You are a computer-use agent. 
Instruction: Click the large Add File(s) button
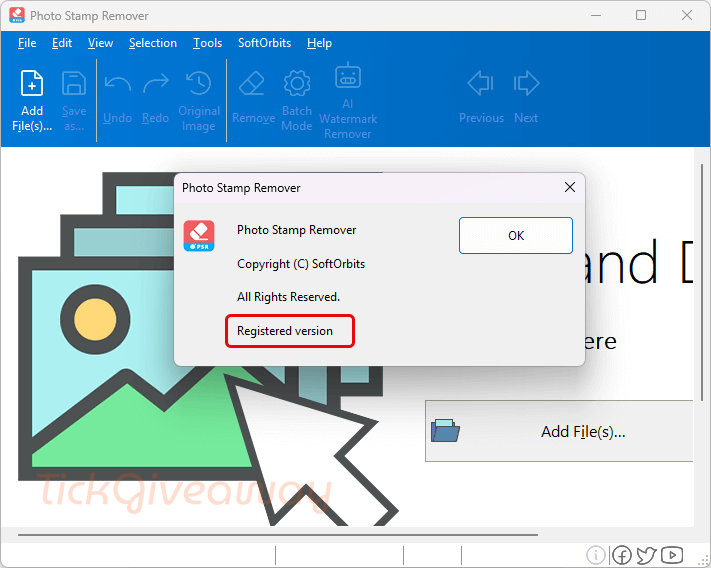tap(559, 431)
